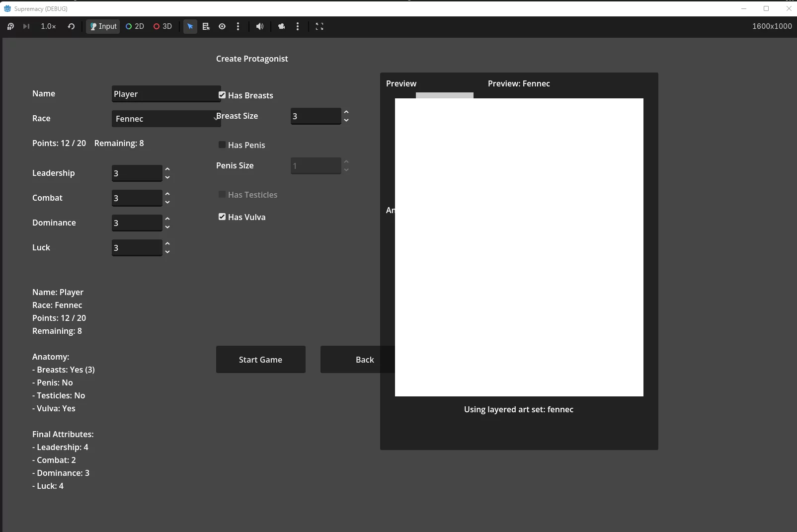Toggle fullscreen via the expand-corners icon
This screenshot has width=797, height=532.
tap(319, 26)
